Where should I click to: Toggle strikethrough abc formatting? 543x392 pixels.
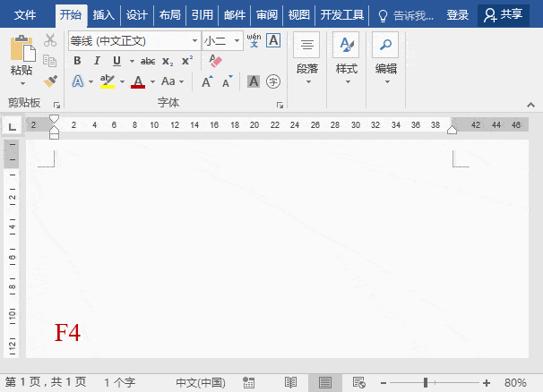(x=148, y=61)
